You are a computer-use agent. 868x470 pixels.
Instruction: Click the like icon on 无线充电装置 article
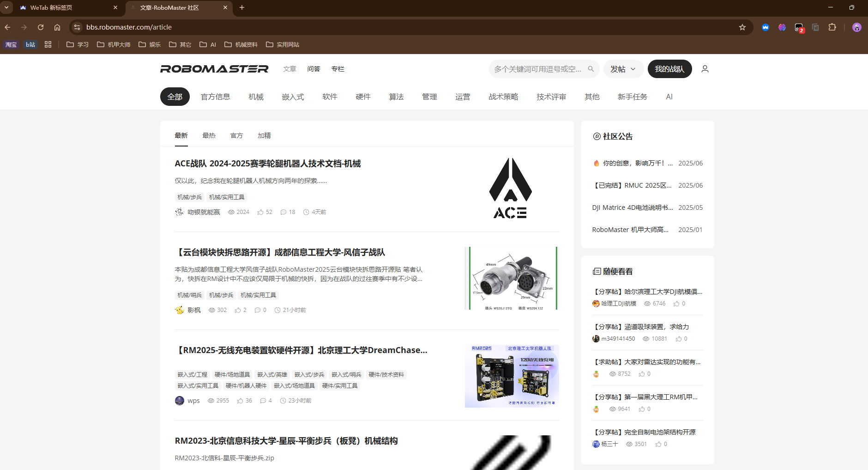point(240,401)
